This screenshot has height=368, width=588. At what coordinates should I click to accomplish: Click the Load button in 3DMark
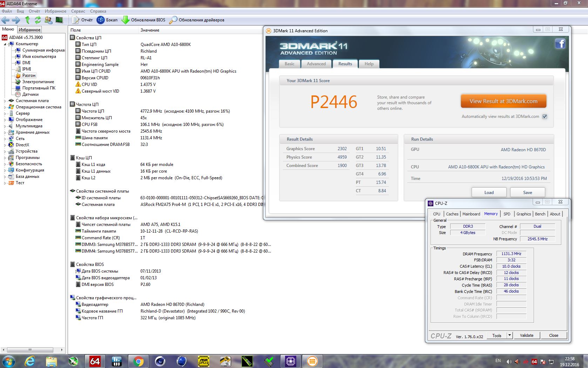coord(489,192)
